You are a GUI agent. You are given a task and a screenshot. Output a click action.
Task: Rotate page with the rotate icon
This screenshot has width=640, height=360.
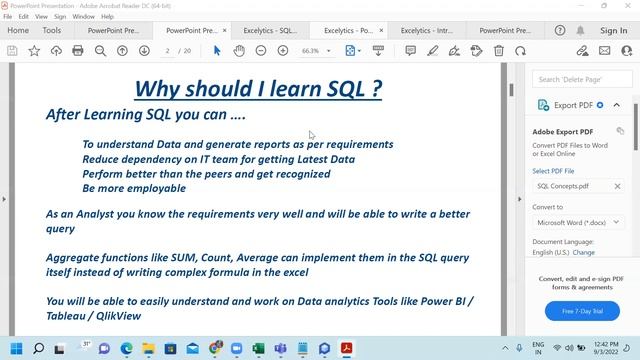[x=520, y=51]
